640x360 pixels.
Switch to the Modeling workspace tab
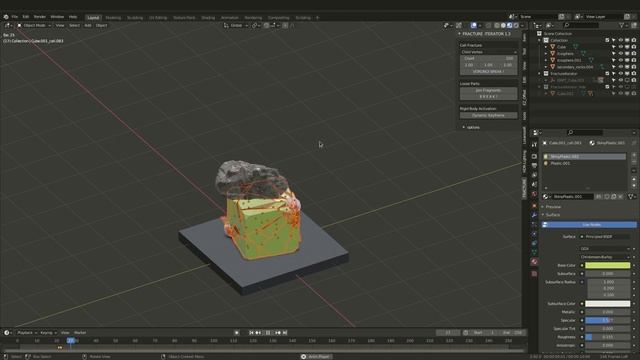point(113,18)
